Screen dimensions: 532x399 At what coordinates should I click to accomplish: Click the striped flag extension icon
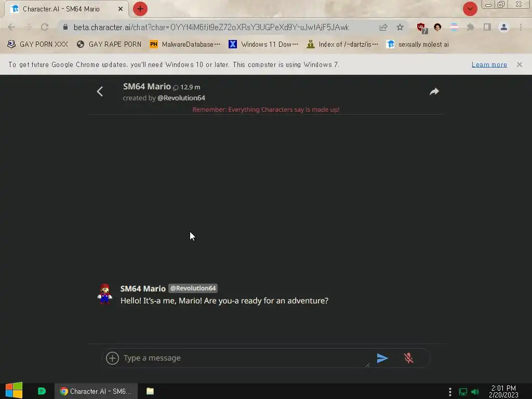click(454, 27)
